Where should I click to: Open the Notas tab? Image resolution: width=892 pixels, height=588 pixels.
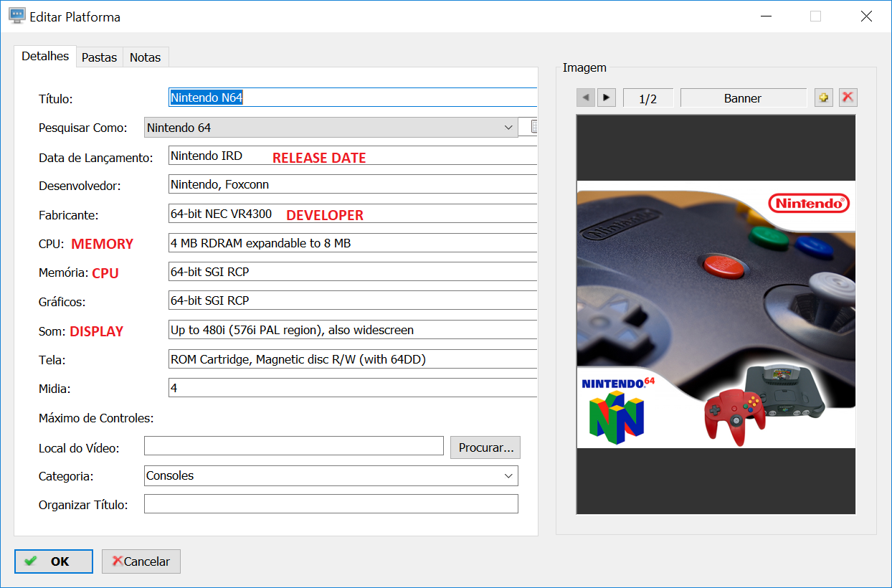pyautogui.click(x=145, y=57)
